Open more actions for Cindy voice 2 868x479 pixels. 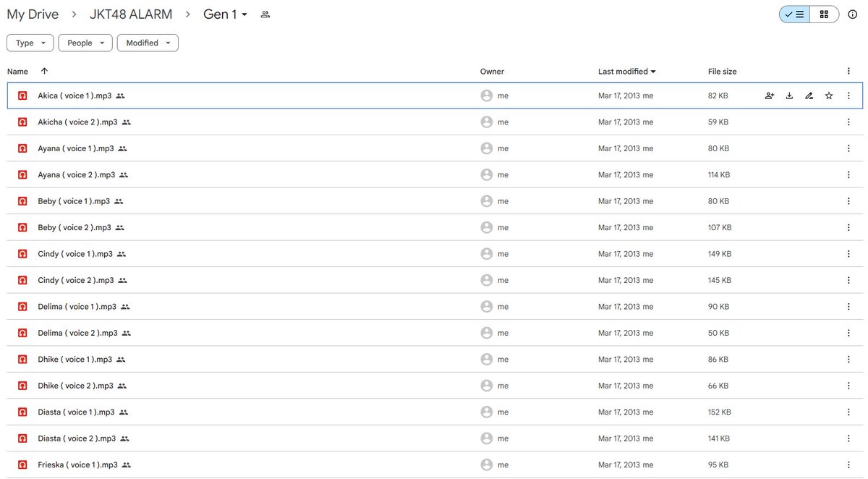848,281
